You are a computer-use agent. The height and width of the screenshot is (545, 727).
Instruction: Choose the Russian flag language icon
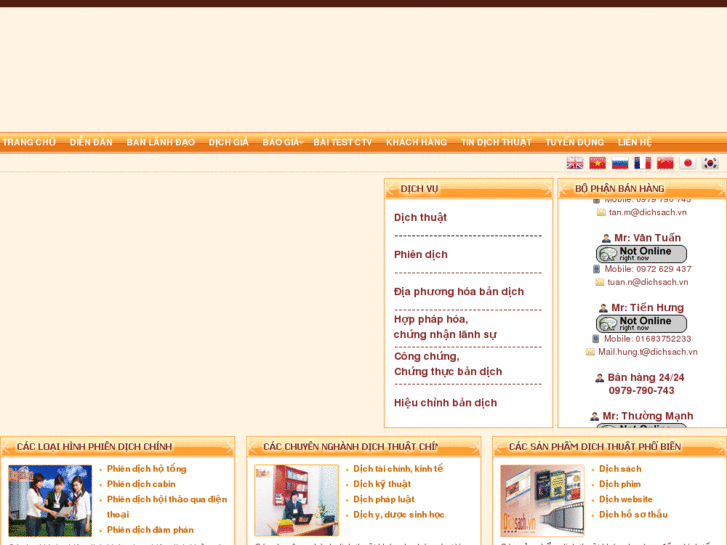coord(620,163)
